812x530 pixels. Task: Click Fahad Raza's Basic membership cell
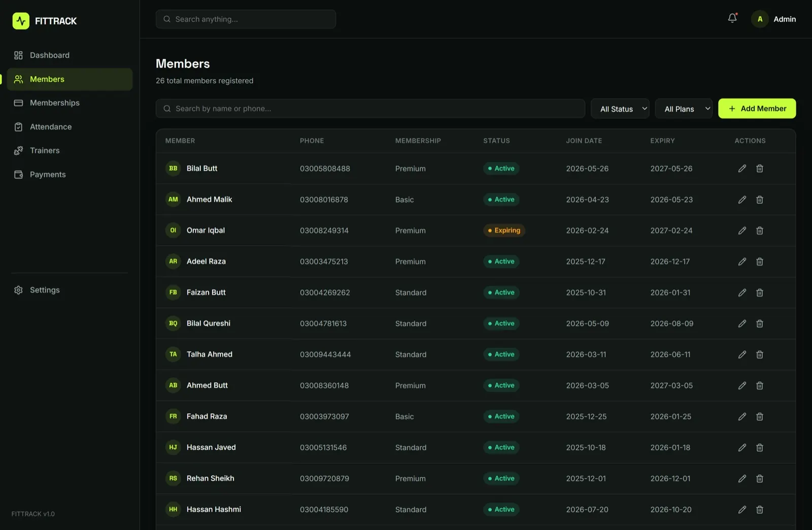(x=404, y=416)
